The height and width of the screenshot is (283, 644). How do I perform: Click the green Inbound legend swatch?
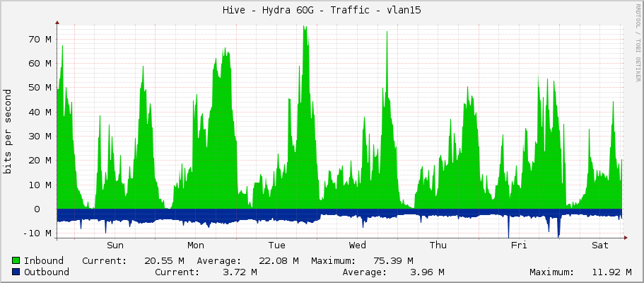point(16,261)
